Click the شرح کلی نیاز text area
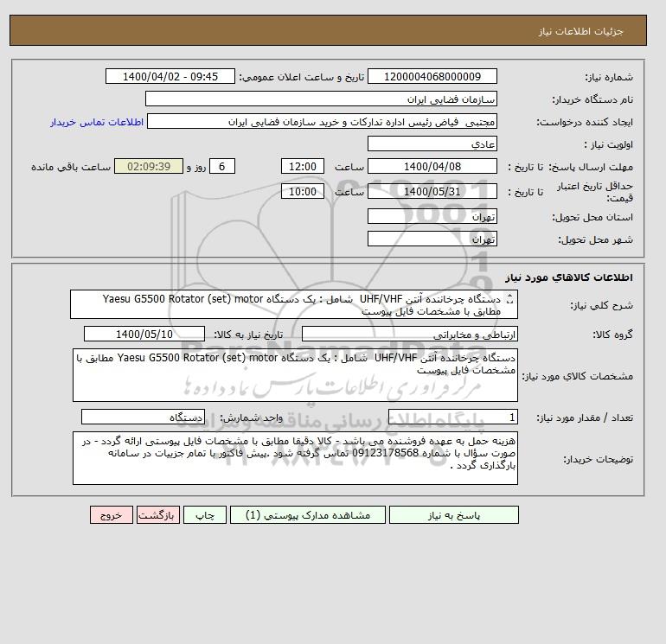The image size is (666, 644). pyautogui.click(x=294, y=304)
